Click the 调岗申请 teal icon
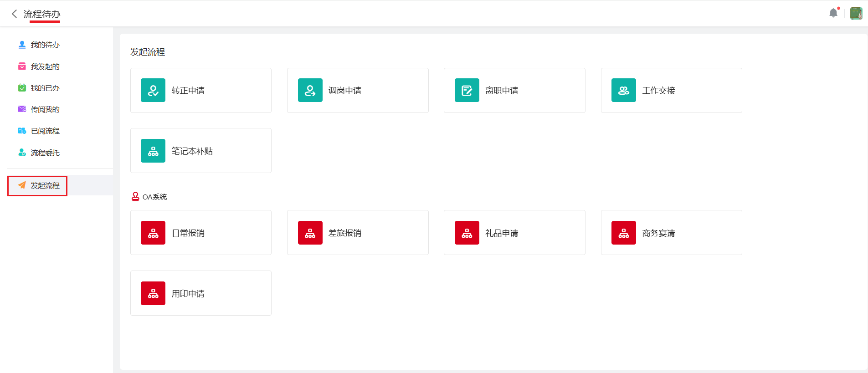 click(x=310, y=90)
